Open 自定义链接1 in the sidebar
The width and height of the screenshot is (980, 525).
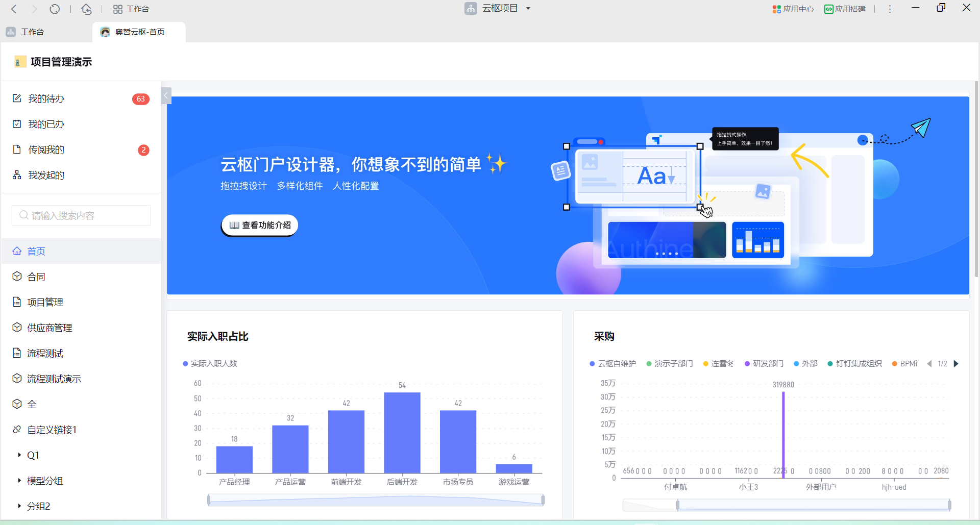(81, 430)
